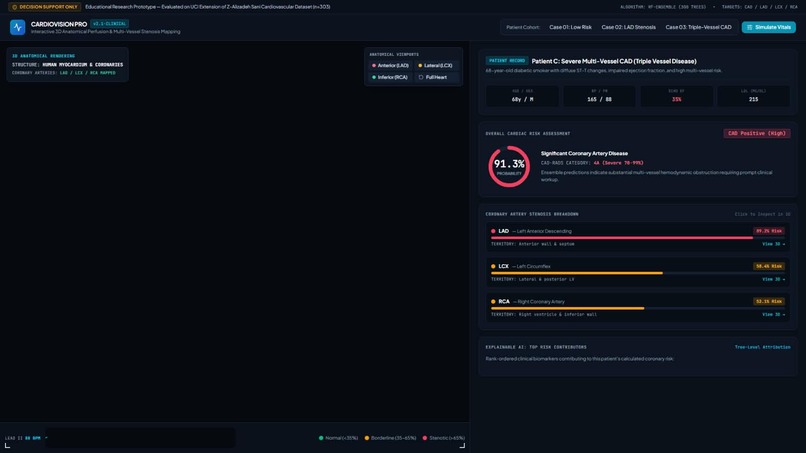Screen dimensions: 806x453
Task: Click the LAD 89.2% Risk badge
Action: point(769,231)
